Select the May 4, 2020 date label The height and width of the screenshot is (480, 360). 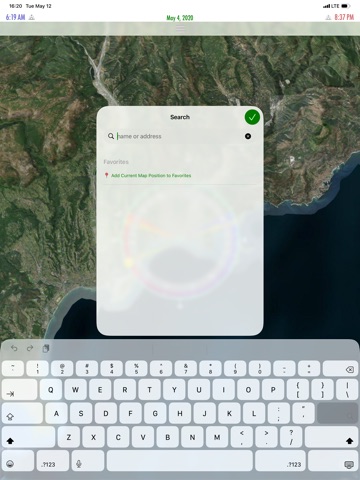pyautogui.click(x=180, y=18)
